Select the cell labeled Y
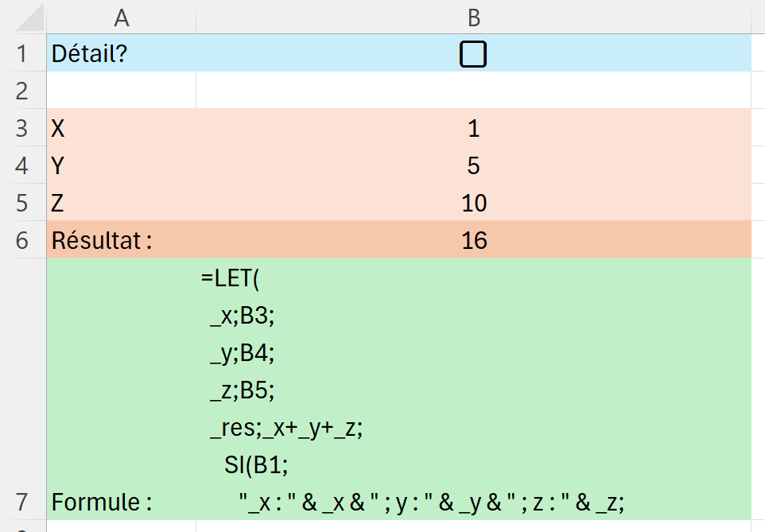Image resolution: width=765 pixels, height=532 pixels. click(x=122, y=165)
